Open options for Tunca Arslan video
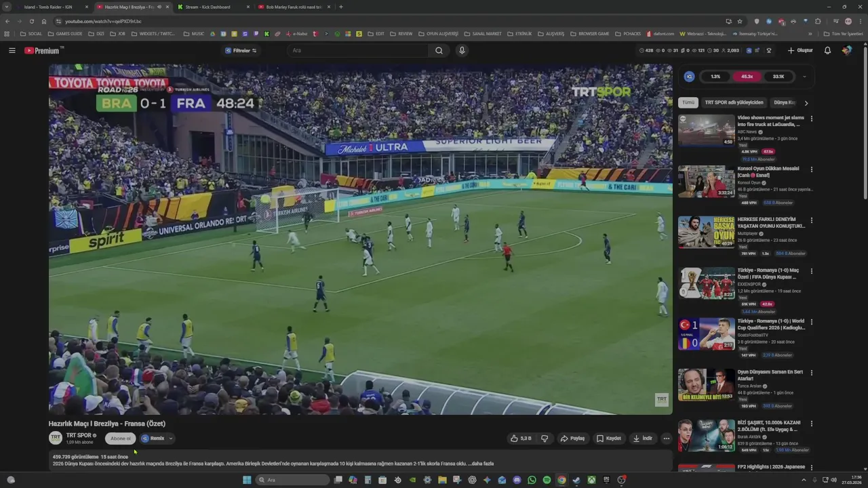This screenshot has height=488, width=868. pos(811,373)
